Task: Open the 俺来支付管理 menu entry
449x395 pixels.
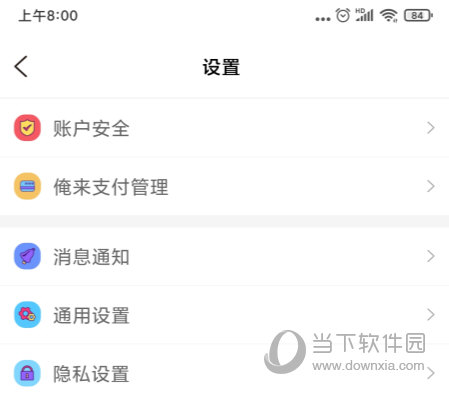Action: [x=224, y=186]
